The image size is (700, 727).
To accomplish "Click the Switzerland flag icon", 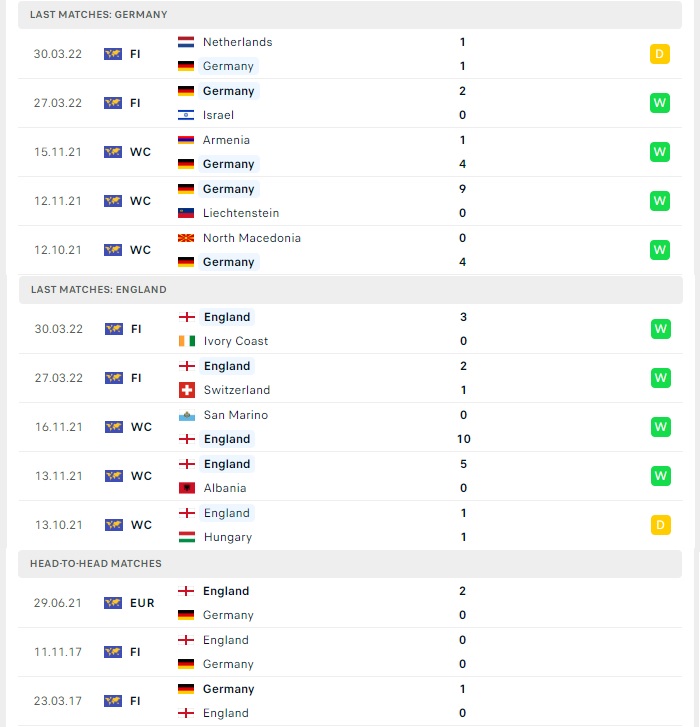I will tap(187, 390).
